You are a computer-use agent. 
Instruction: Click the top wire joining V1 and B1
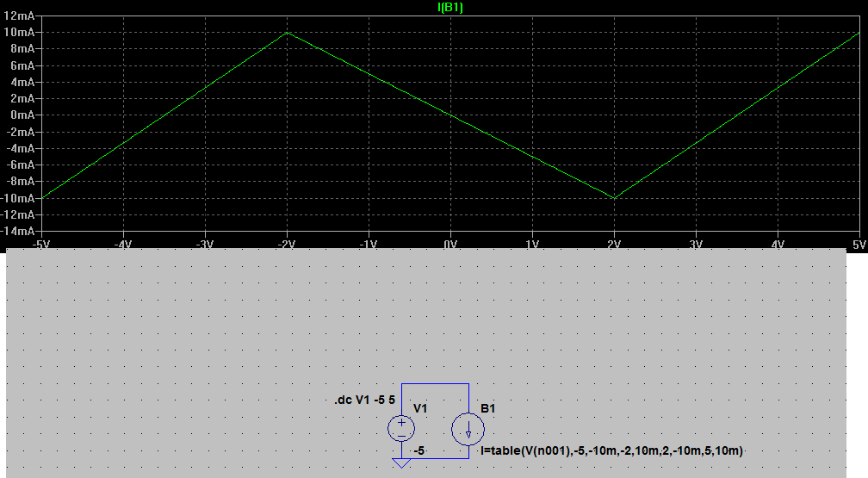435,384
